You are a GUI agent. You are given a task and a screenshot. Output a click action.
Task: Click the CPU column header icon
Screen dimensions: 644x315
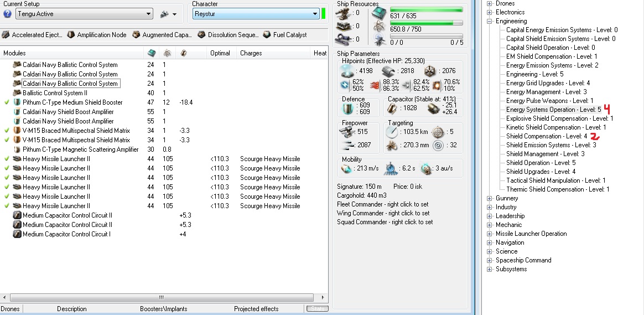pyautogui.click(x=152, y=53)
